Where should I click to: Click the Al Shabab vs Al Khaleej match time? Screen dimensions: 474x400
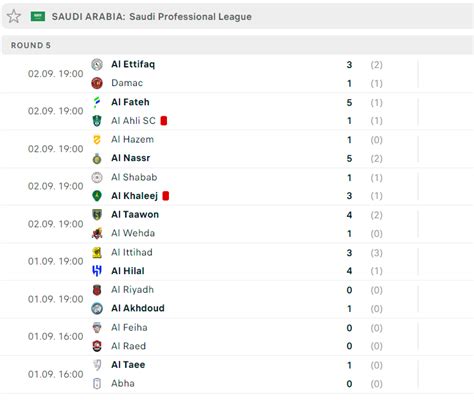click(x=56, y=186)
